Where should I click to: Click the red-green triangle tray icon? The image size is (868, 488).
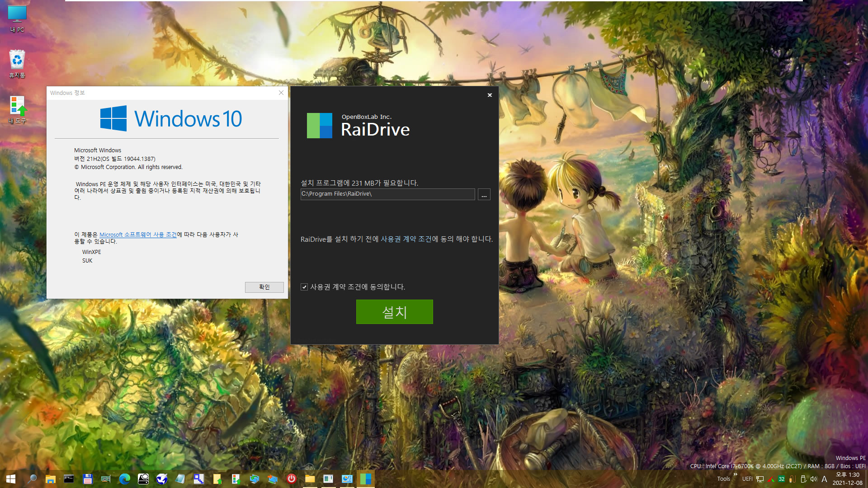[771, 479]
